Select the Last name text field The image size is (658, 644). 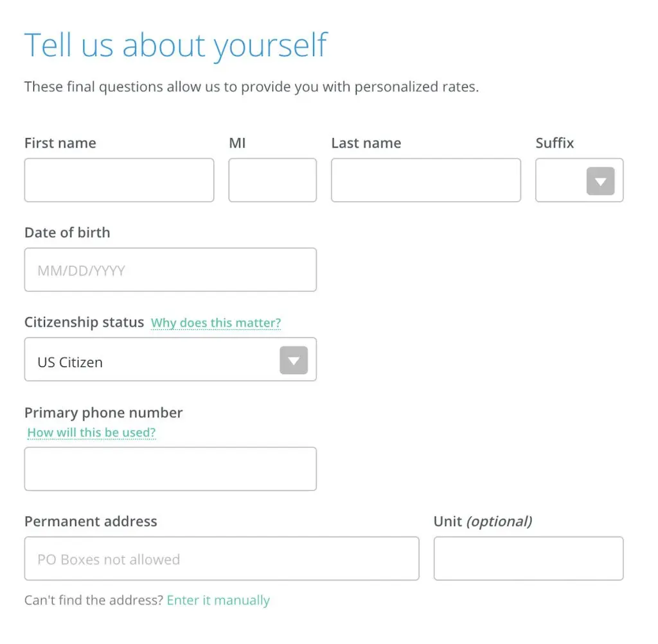point(425,181)
